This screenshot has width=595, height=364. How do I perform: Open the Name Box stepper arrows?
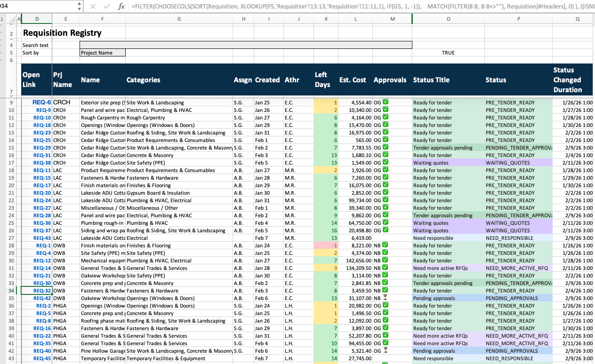click(79, 7)
